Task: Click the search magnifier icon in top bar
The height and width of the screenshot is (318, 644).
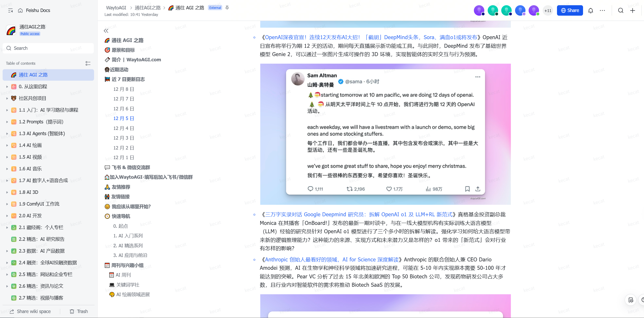Action: [621, 10]
